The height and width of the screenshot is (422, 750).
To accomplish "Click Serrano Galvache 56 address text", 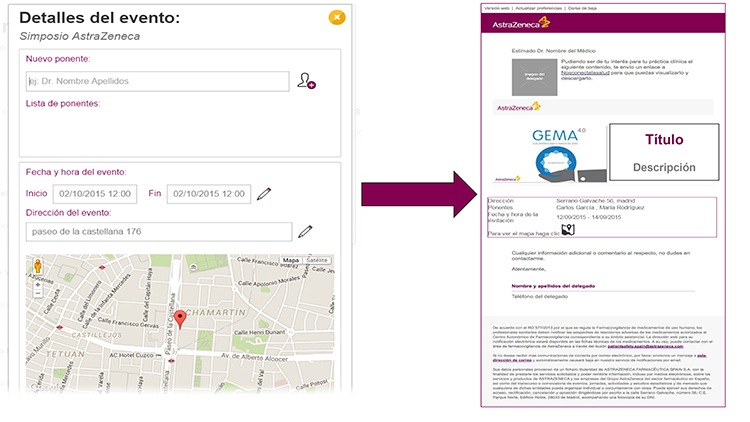I will [596, 201].
